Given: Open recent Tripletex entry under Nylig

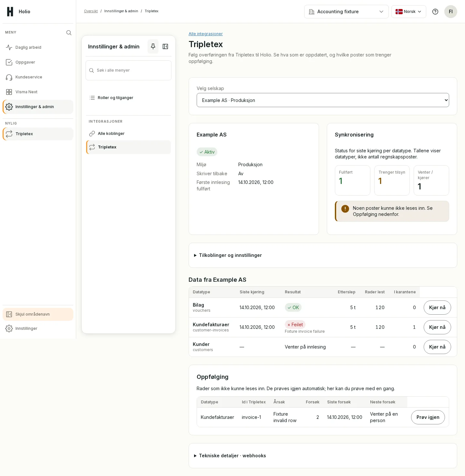Looking at the screenshot, I should click(x=38, y=134).
